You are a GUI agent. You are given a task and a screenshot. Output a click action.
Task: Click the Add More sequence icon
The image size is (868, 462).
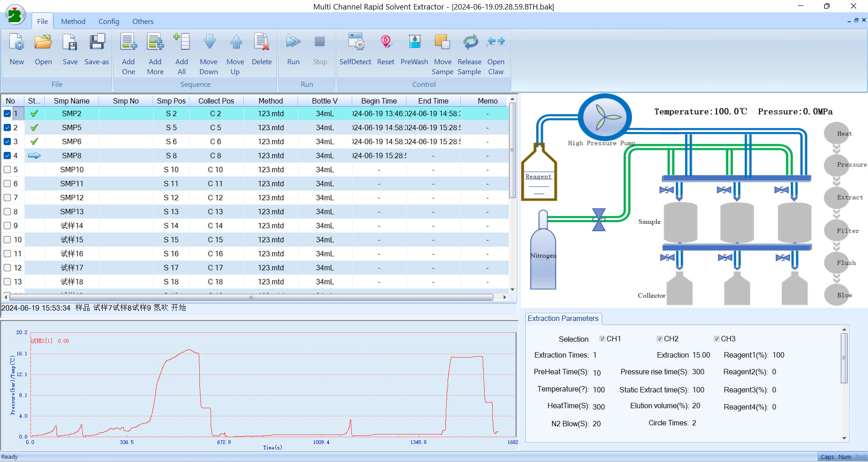(155, 42)
